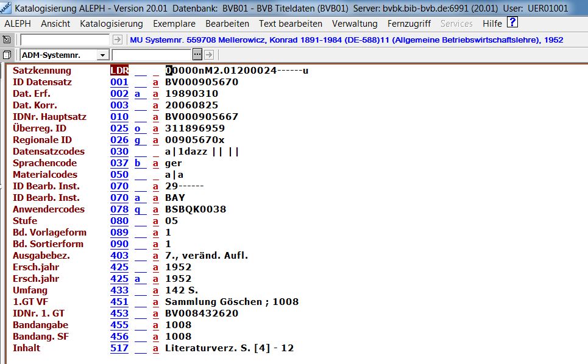This screenshot has width=588, height=364.
Task: Click the value Sammlung Göschen ; 1008
Action: pyautogui.click(x=232, y=302)
